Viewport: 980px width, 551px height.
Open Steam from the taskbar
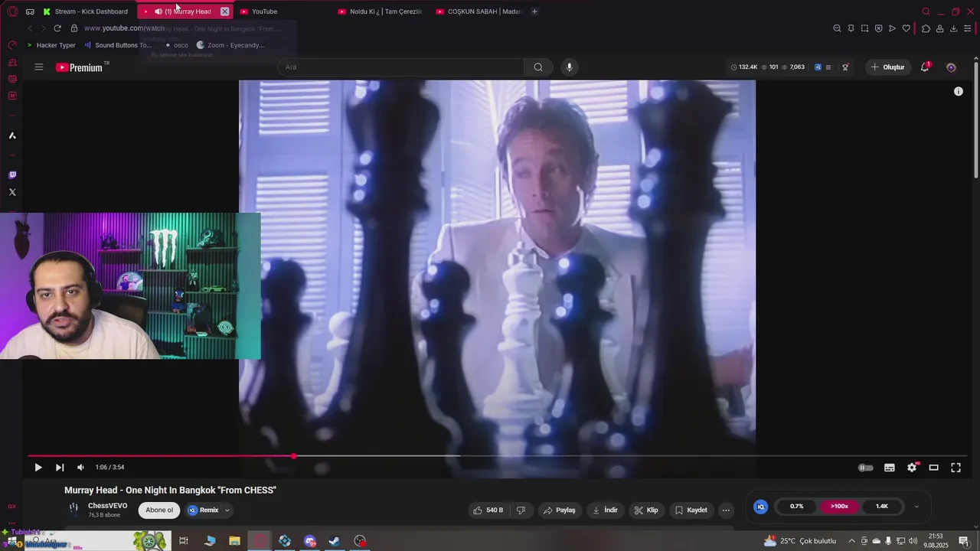tap(335, 541)
